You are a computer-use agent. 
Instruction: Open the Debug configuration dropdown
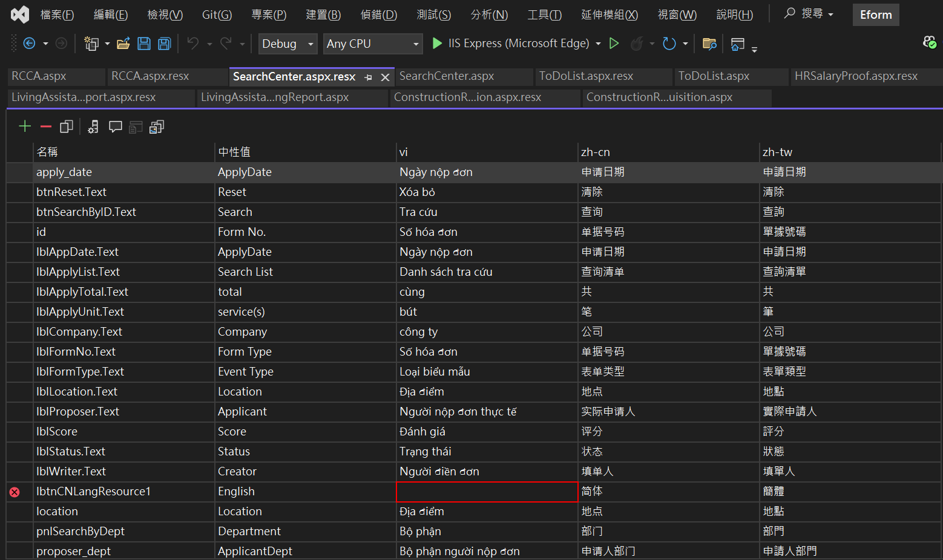[310, 44]
